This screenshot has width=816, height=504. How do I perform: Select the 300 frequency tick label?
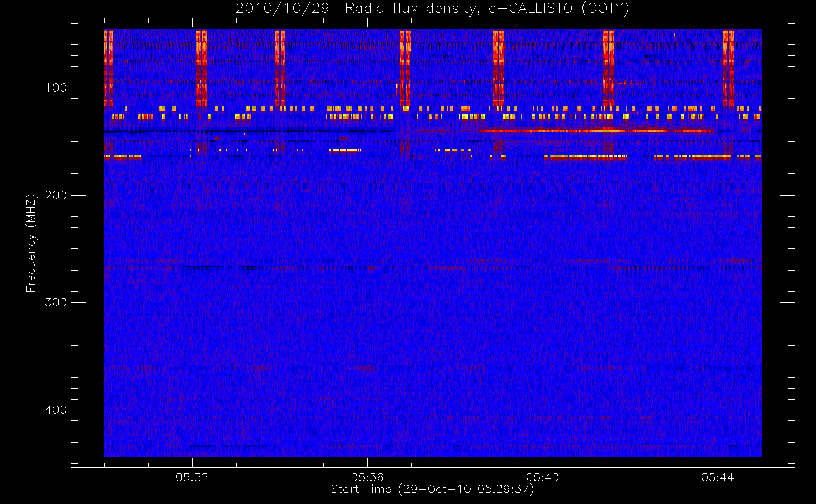55,302
